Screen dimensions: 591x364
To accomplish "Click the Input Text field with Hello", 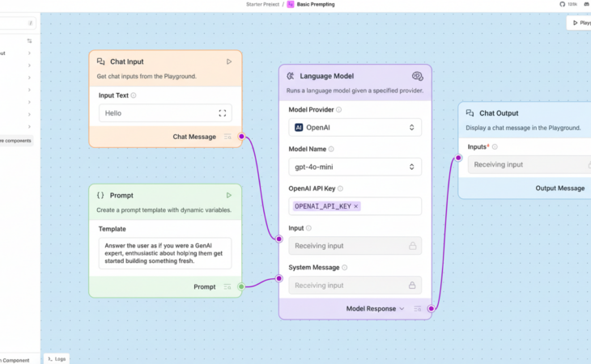I will coord(158,113).
